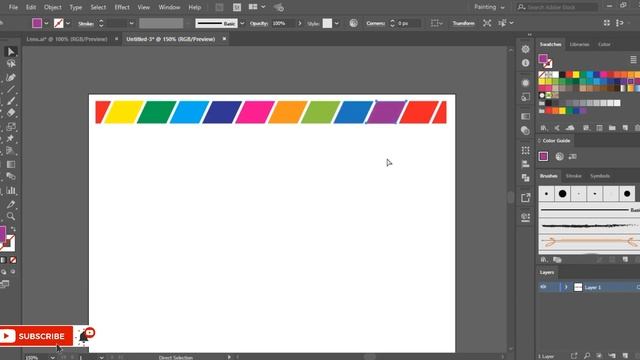
Task: Select the Line Segment tool
Action: pyautogui.click(x=11, y=89)
